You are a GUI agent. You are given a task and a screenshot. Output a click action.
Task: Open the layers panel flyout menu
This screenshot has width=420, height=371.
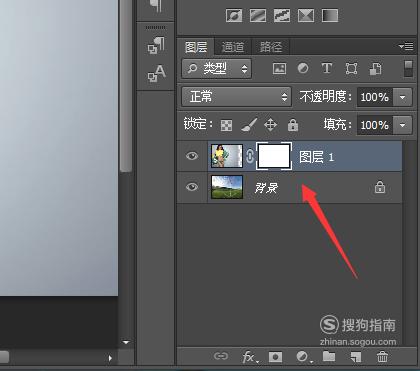point(406,46)
